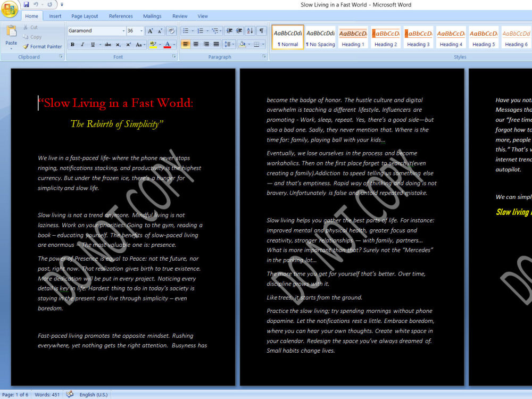Open the Office button menu
The height and width of the screenshot is (399, 532).
pyautogui.click(x=10, y=9)
